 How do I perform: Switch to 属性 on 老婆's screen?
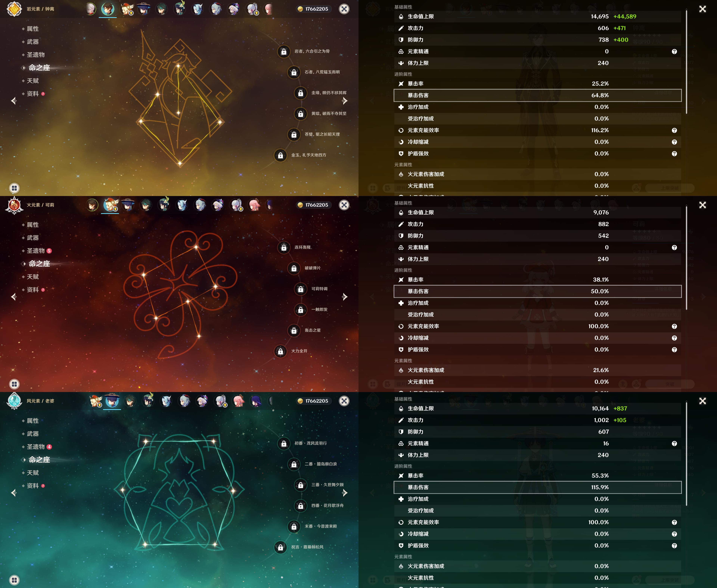tap(32, 421)
